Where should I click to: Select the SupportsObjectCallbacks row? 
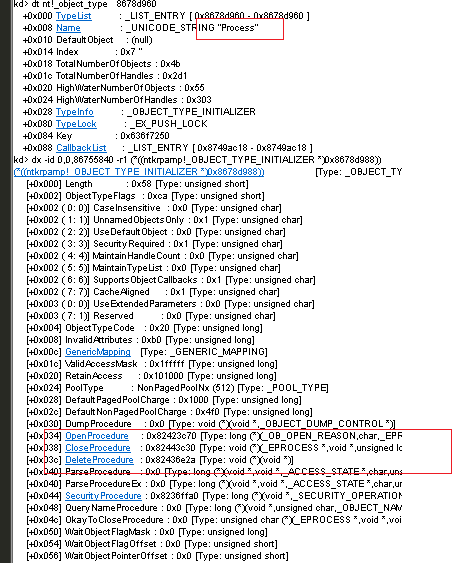click(171, 280)
